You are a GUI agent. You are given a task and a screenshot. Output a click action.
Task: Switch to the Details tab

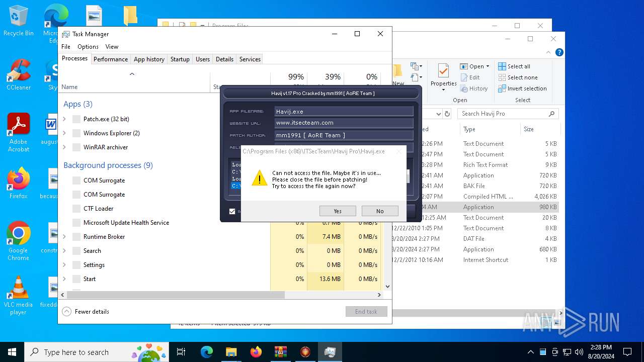click(224, 59)
